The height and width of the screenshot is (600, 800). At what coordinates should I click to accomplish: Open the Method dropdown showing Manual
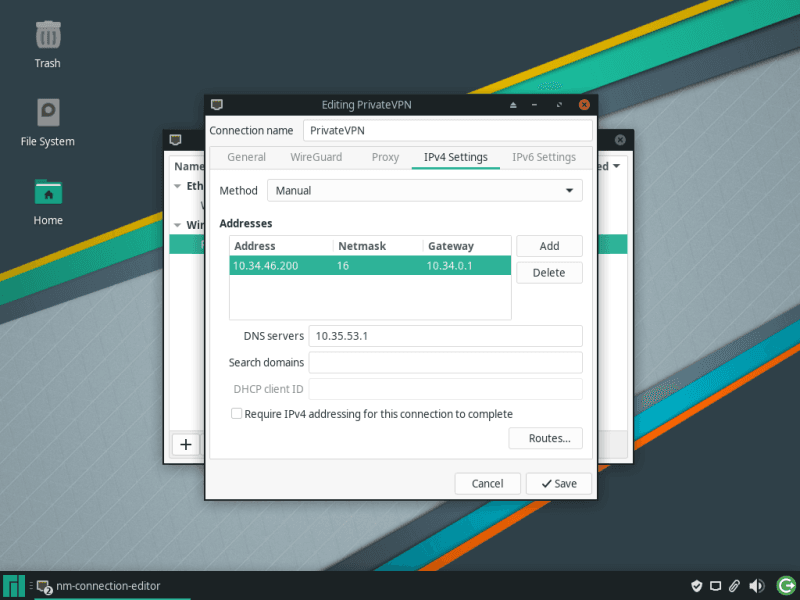click(425, 190)
